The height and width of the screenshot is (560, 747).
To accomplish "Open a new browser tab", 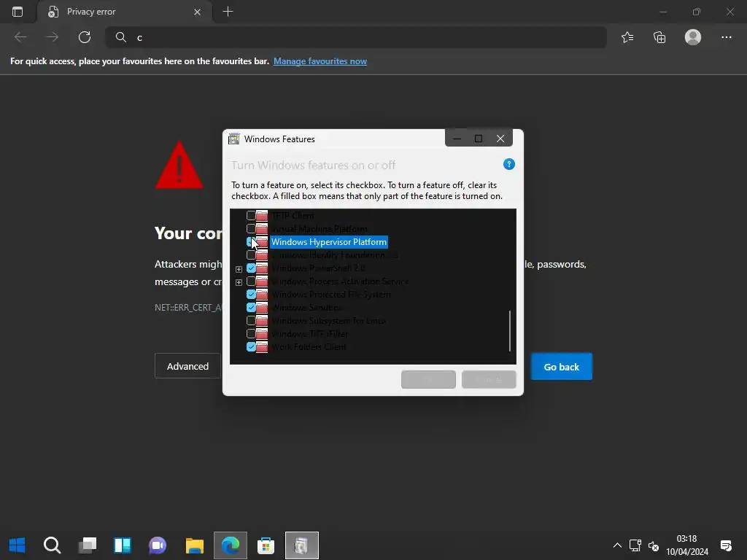I will tap(228, 12).
